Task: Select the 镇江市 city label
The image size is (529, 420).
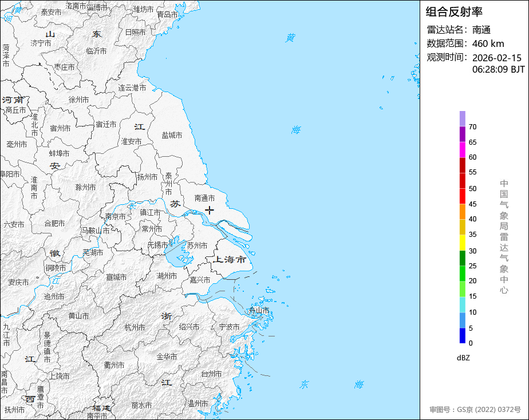Action: tap(150, 213)
